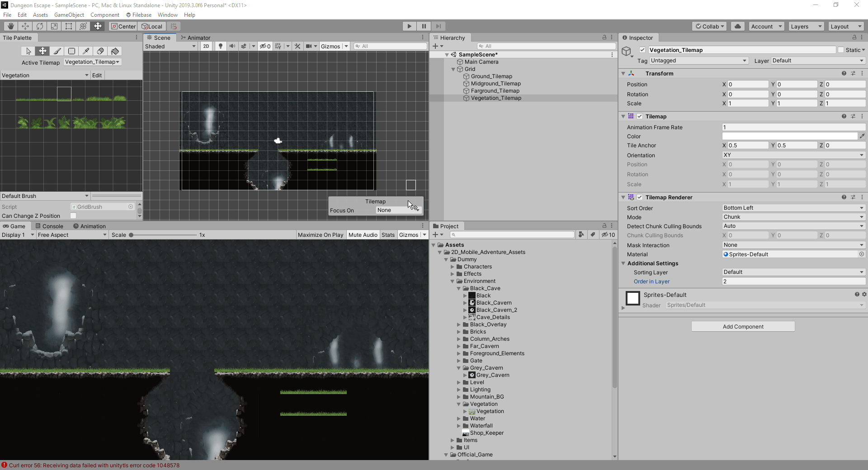Viewport: 868px width, 470px height.
Task: Disable the Tilemap Renderer component checkbox
Action: (x=640, y=197)
